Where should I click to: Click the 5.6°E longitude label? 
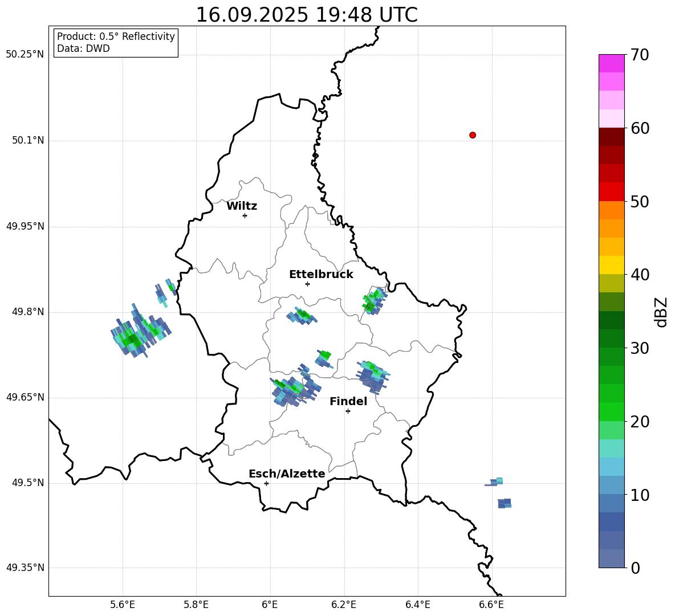123,605
